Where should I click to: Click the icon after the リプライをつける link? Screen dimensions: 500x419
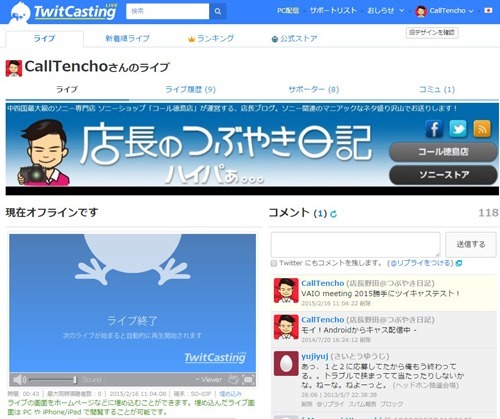pyautogui.click(x=459, y=263)
